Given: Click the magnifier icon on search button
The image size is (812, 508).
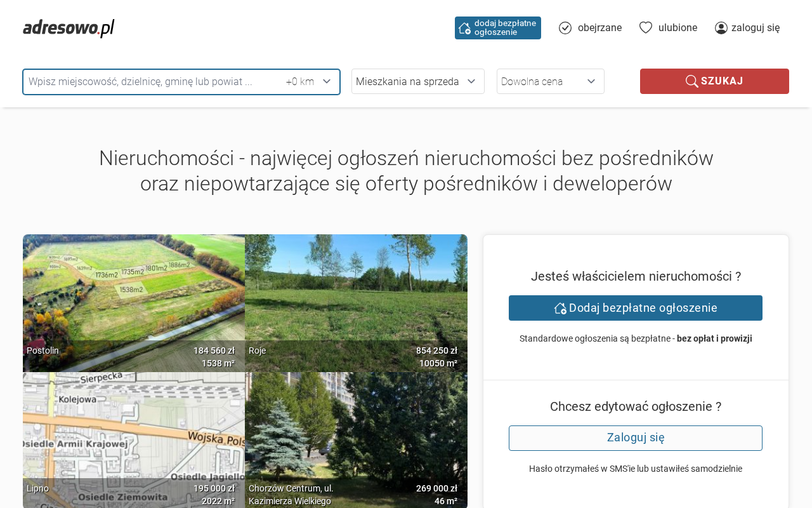Looking at the screenshot, I should click(x=691, y=81).
